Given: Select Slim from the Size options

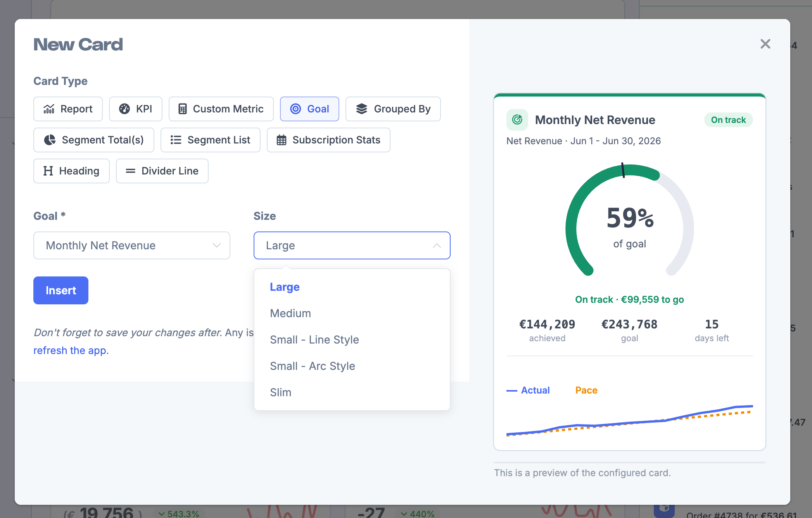Looking at the screenshot, I should [352, 392].
